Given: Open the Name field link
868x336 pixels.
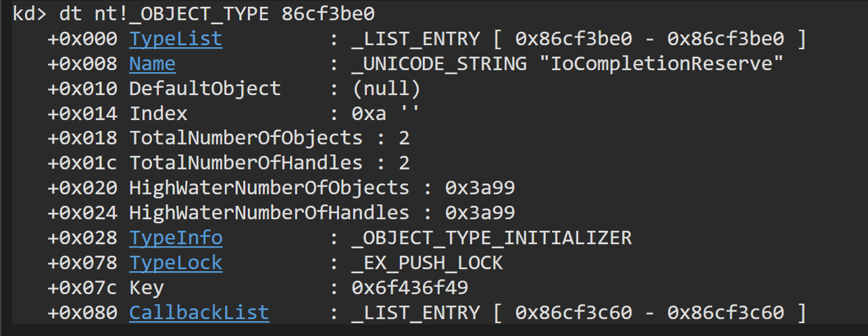Looking at the screenshot, I should [x=153, y=65].
